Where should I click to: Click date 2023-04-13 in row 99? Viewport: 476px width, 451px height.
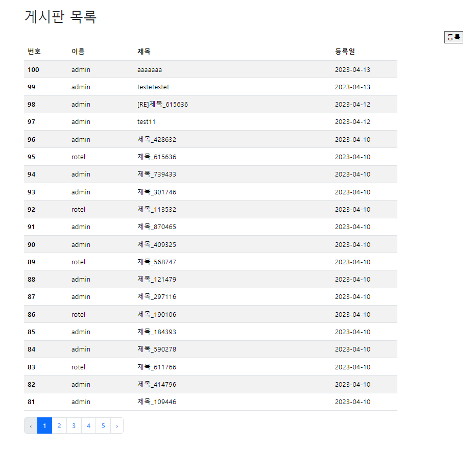coord(352,87)
